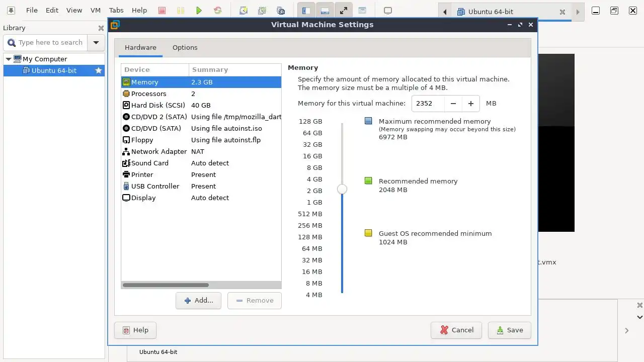Open the snapshot manager toolbar icon
The width and height of the screenshot is (644, 362).
click(x=281, y=10)
